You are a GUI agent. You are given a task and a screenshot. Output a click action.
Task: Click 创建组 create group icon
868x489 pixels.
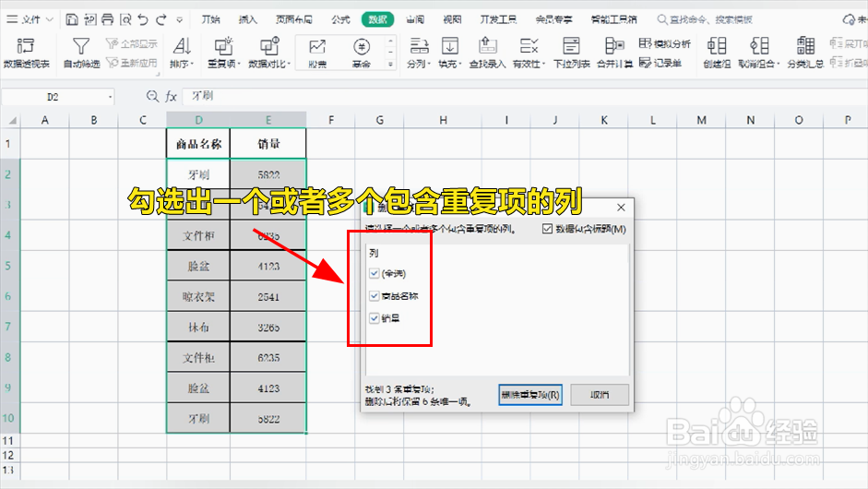click(x=717, y=54)
